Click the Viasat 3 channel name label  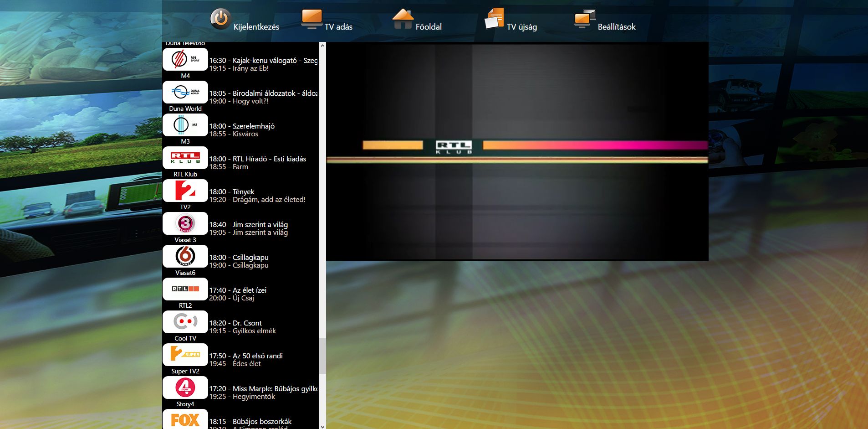pyautogui.click(x=185, y=240)
